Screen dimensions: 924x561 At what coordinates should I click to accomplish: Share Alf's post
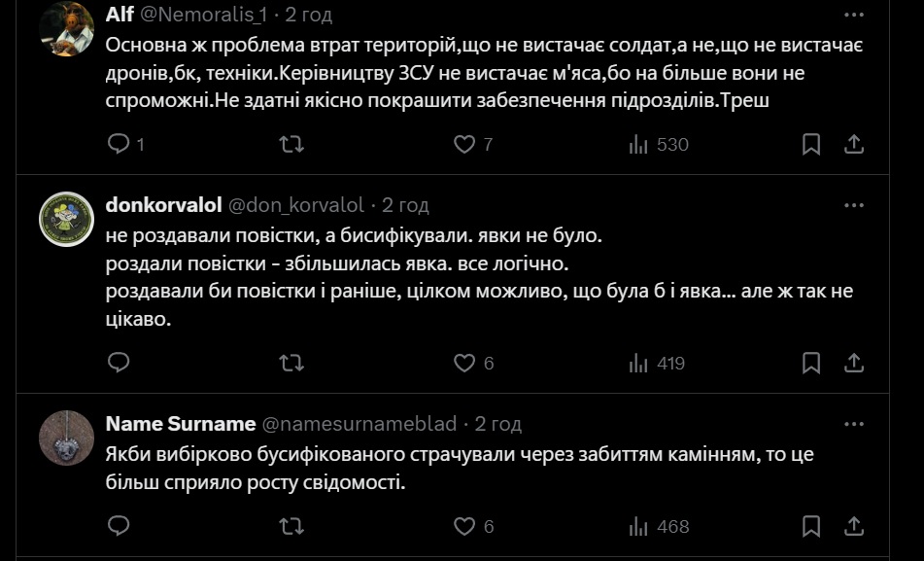click(854, 144)
